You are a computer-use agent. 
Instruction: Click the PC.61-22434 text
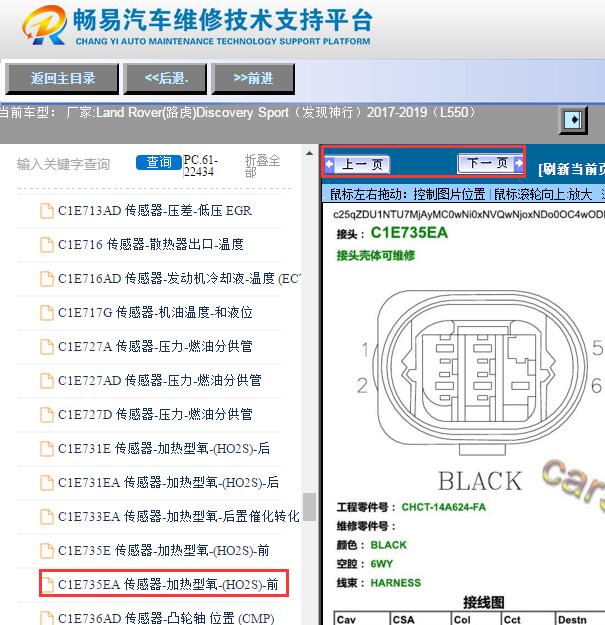click(200, 165)
